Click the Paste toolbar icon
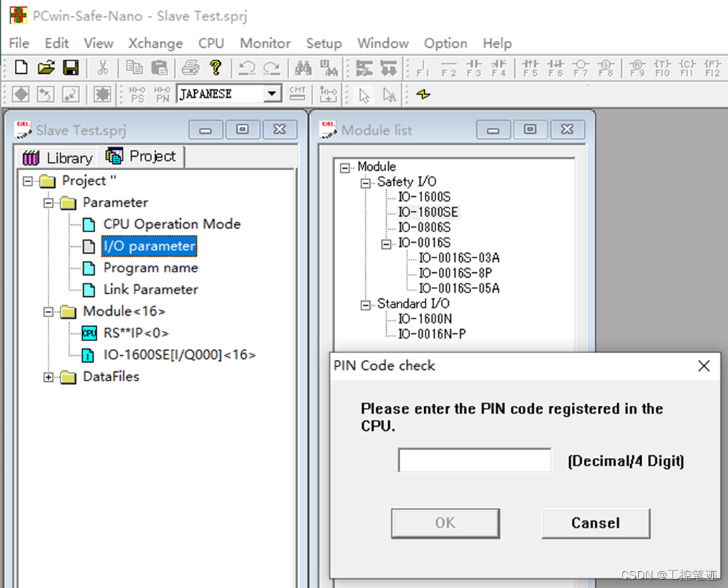 tap(159, 68)
